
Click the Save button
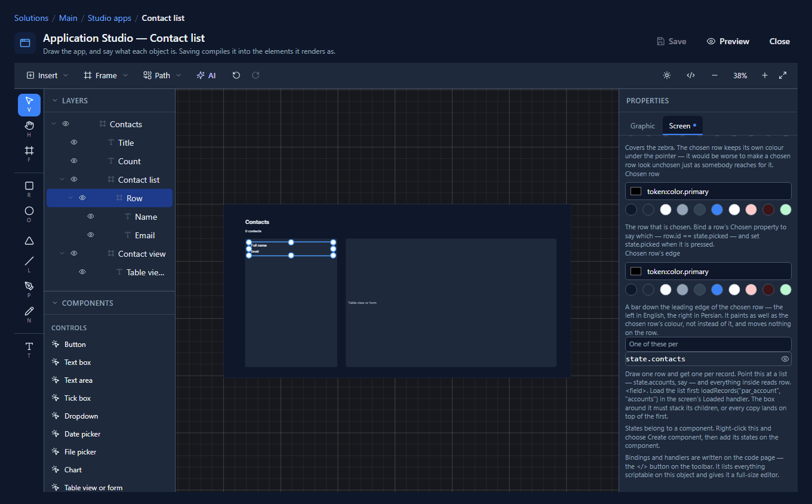click(x=671, y=41)
